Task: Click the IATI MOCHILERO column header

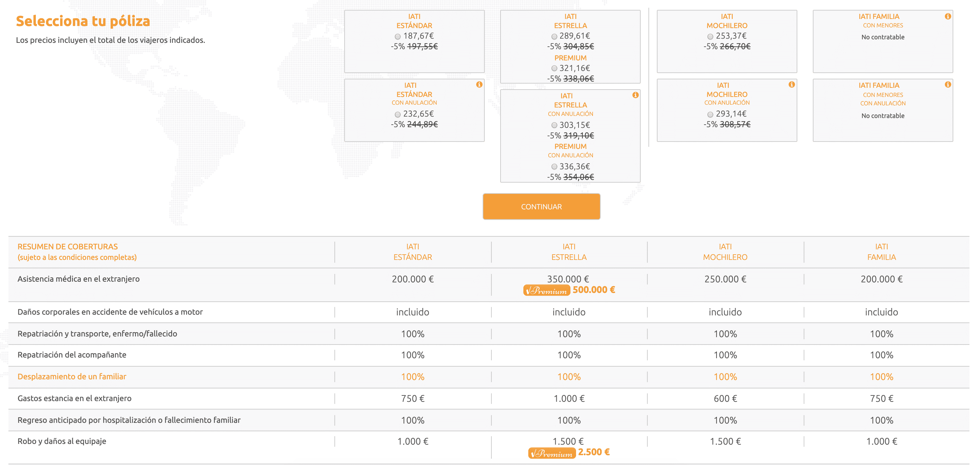Action: [725, 252]
